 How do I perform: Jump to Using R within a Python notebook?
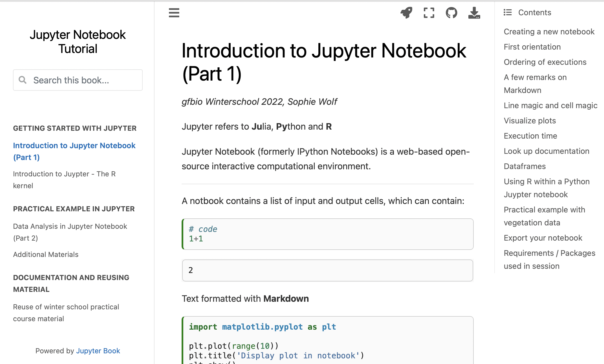tap(547, 188)
